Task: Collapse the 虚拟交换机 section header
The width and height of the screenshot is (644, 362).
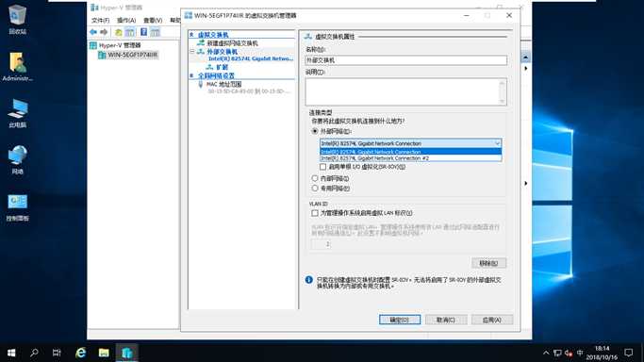Action: pyautogui.click(x=191, y=35)
